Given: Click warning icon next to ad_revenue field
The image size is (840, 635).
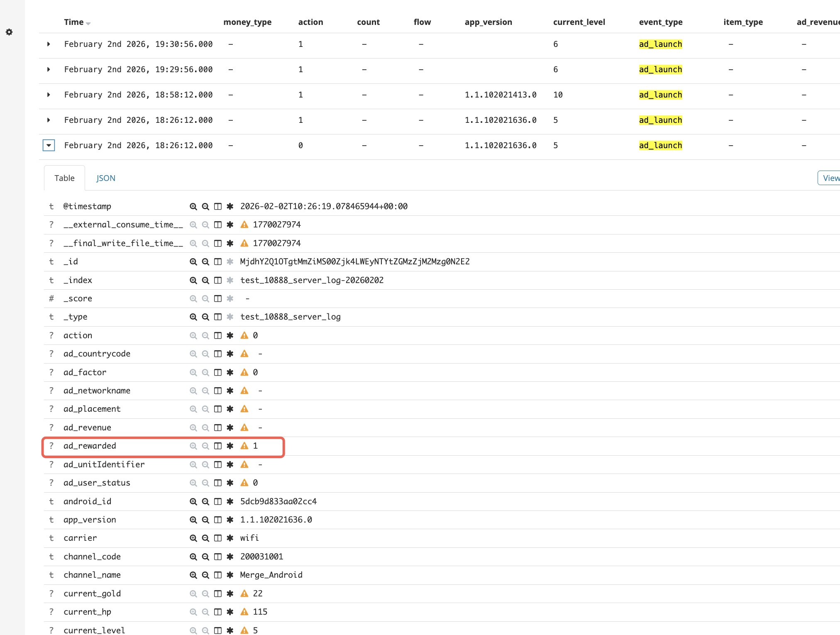Looking at the screenshot, I should (244, 427).
